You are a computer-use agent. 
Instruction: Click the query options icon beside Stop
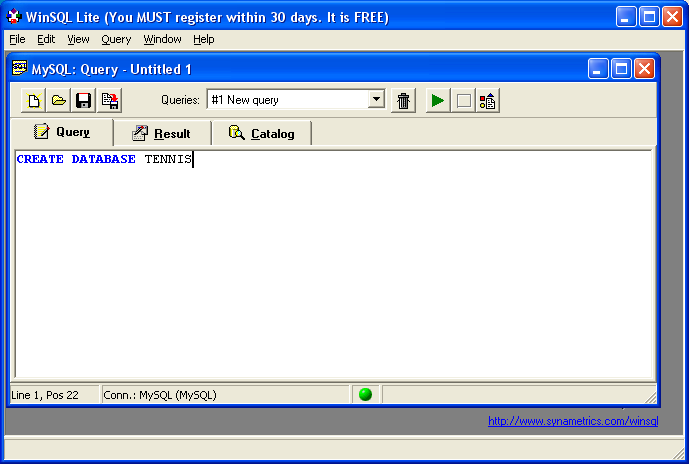(x=488, y=101)
